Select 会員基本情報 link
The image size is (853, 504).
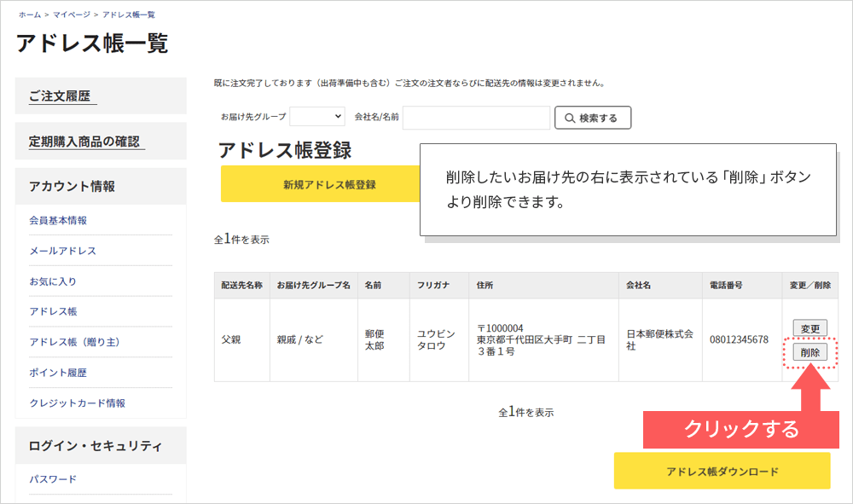(58, 220)
